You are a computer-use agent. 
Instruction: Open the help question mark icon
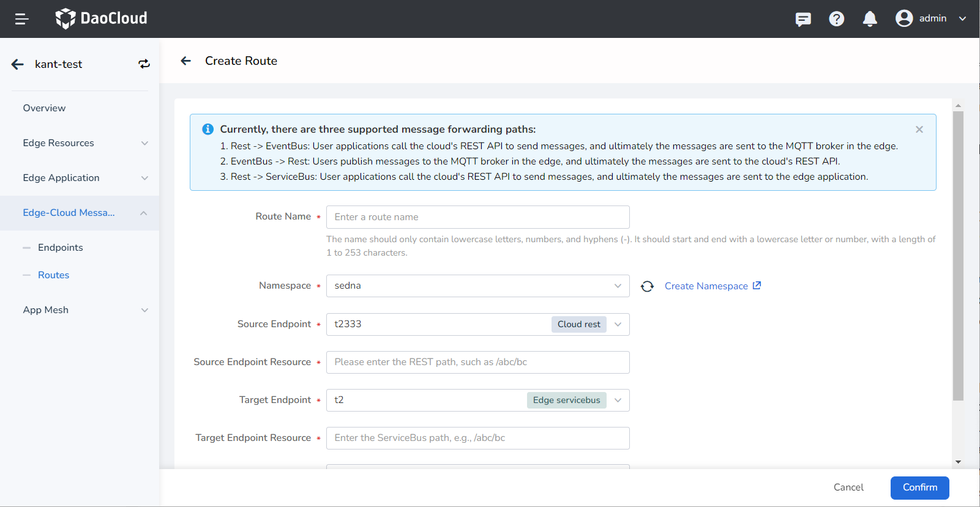[836, 19]
